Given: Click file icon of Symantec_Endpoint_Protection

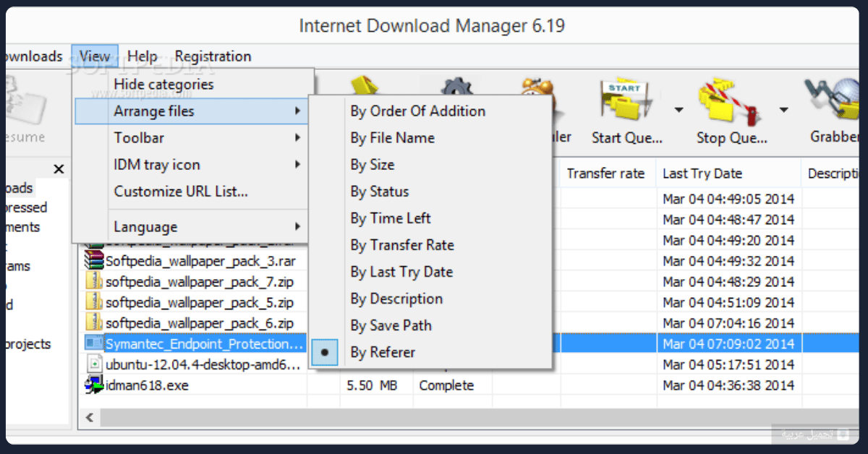Looking at the screenshot, I should 94,343.
